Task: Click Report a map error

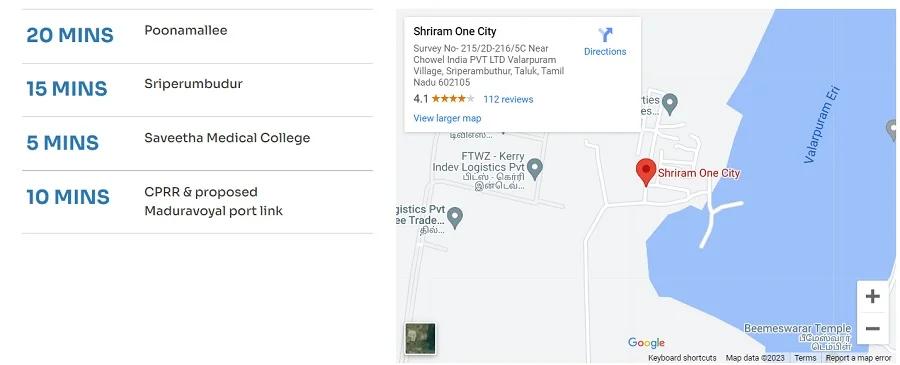Action: pyautogui.click(x=858, y=358)
